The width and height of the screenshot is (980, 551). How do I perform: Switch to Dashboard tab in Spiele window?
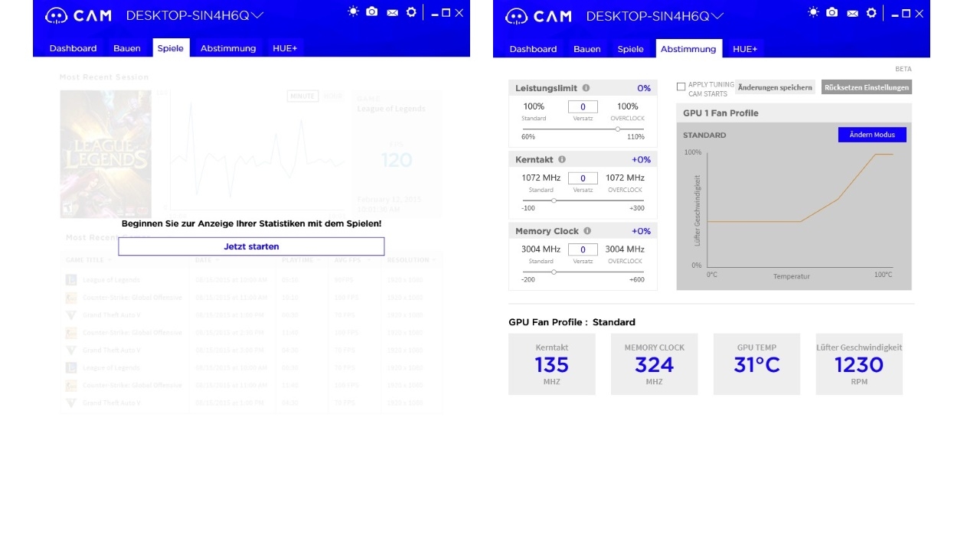[x=73, y=48]
